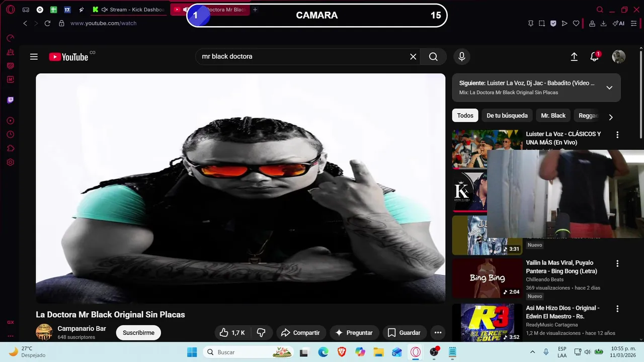The height and width of the screenshot is (362, 644).
Task: Open the GX Corner gamepad icon
Action: point(26,10)
